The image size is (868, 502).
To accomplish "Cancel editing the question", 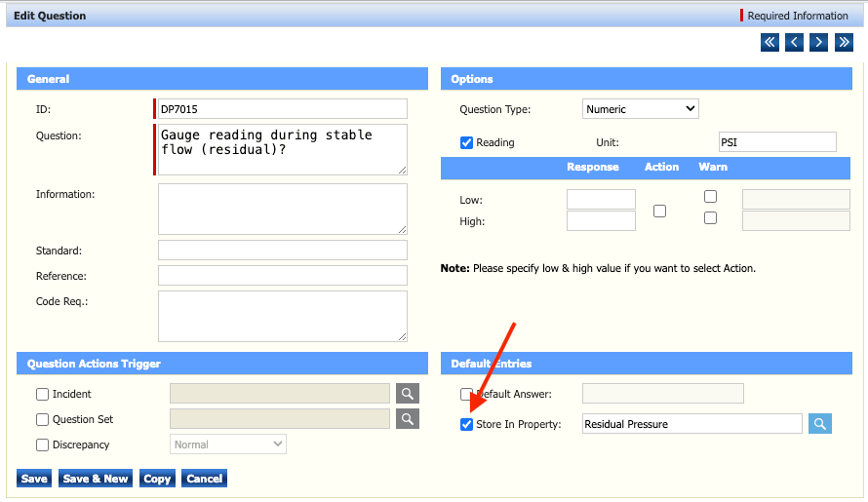I will click(x=204, y=479).
